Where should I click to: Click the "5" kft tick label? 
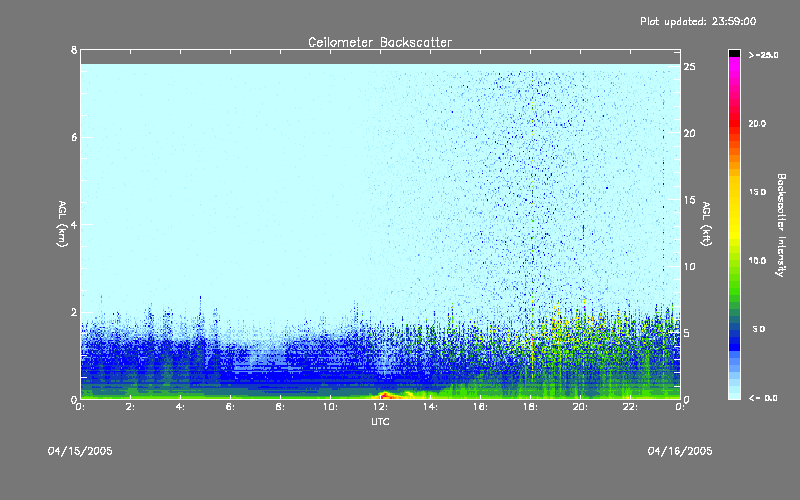point(687,333)
